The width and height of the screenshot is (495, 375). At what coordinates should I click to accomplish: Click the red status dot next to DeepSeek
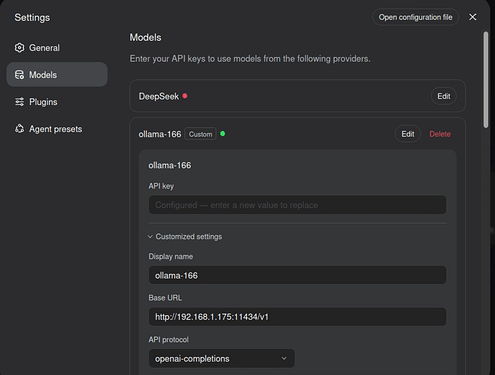click(x=185, y=96)
